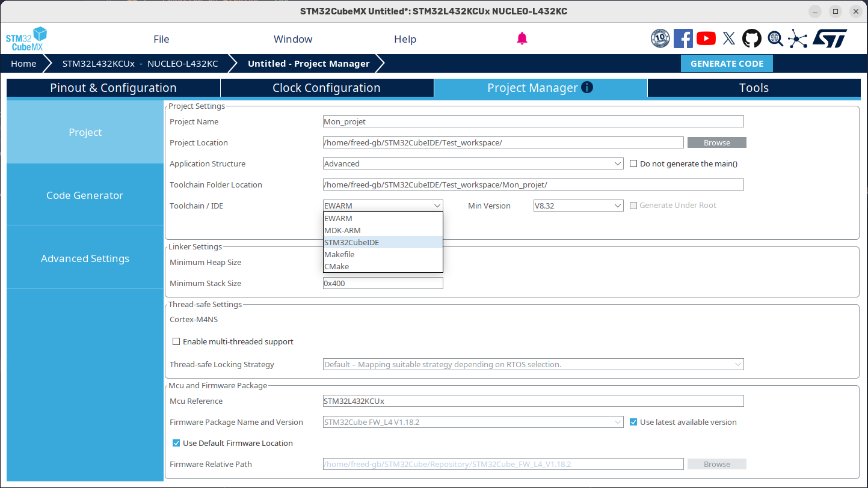Open Firmware Package Name and Version dropdown

point(473,422)
